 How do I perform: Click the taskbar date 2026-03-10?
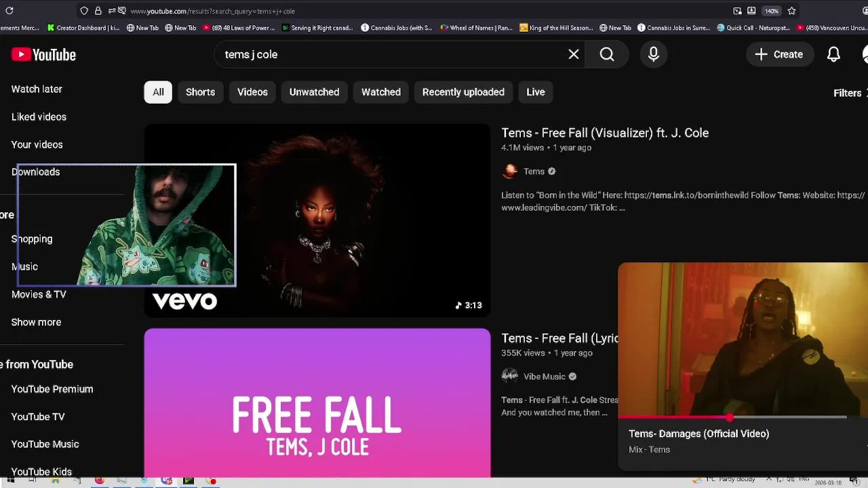click(829, 483)
